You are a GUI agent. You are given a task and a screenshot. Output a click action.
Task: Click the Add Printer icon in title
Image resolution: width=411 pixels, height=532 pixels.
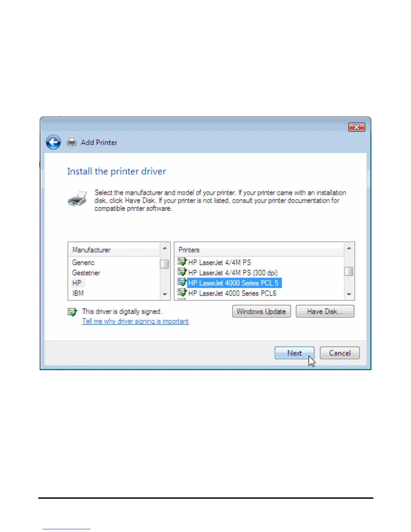[72, 142]
